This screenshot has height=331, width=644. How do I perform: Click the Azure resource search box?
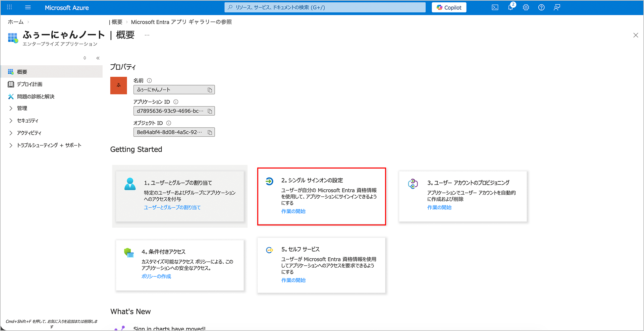point(325,7)
